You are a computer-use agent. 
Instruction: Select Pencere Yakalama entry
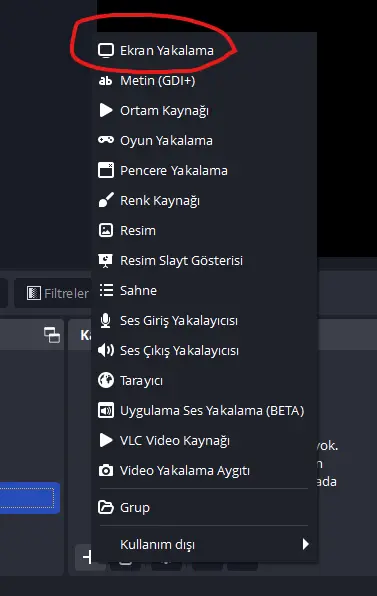(x=204, y=170)
